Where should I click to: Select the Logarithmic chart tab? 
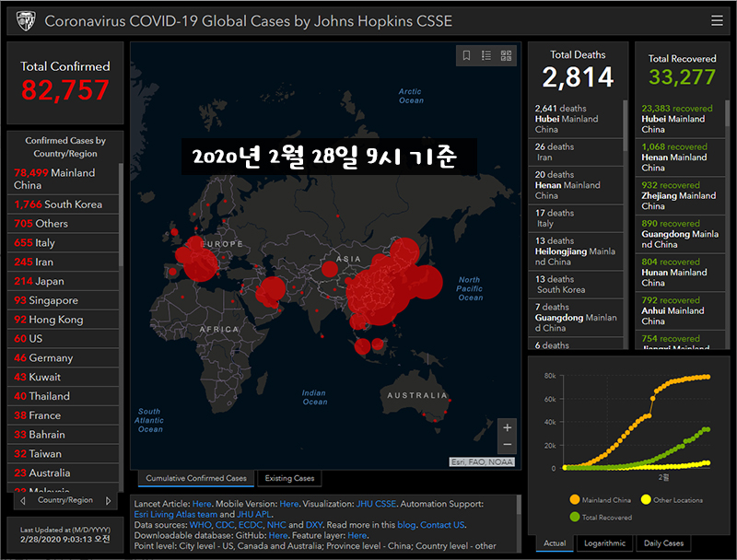click(x=604, y=543)
